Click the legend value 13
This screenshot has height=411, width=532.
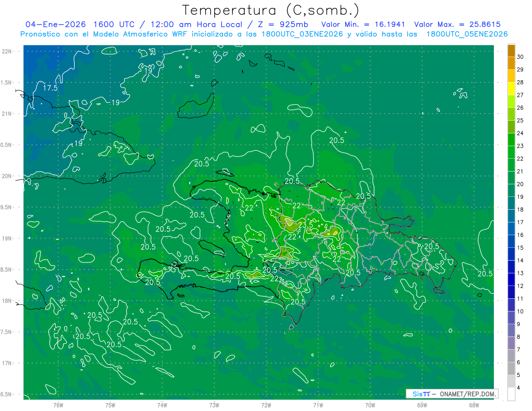click(x=520, y=273)
